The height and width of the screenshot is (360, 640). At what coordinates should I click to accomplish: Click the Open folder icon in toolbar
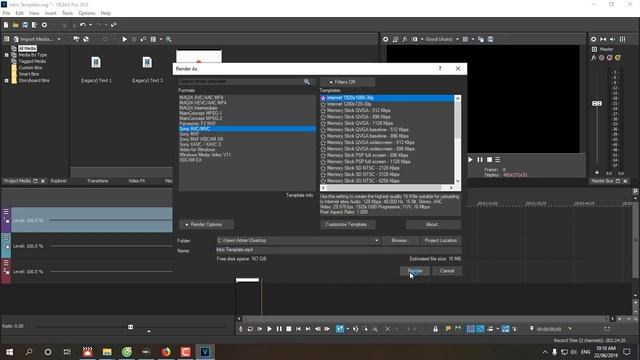pos(15,25)
